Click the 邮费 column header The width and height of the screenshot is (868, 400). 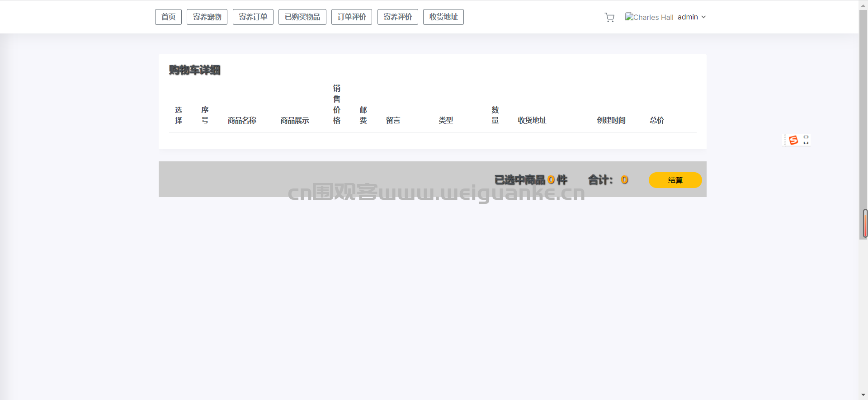(363, 115)
